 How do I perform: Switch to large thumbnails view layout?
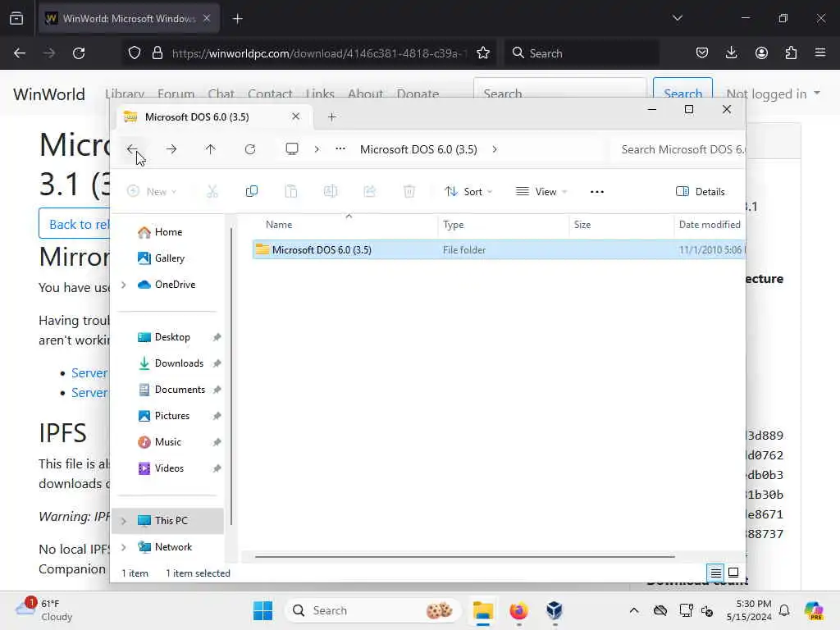coord(733,573)
